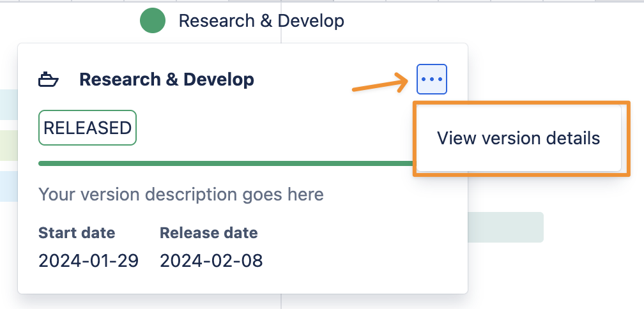Click the version description text

(x=181, y=194)
